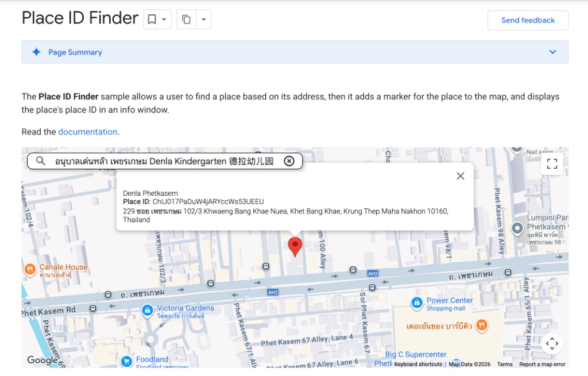Screen dimensions: 588x376
Task: Select the Foodland grocery cart icon
Action: point(127,362)
